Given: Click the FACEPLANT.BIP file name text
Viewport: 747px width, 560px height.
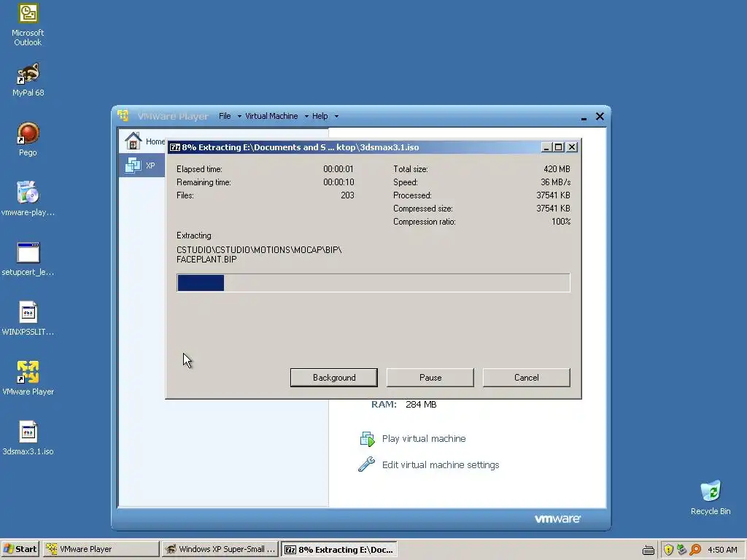Looking at the screenshot, I should (206, 260).
